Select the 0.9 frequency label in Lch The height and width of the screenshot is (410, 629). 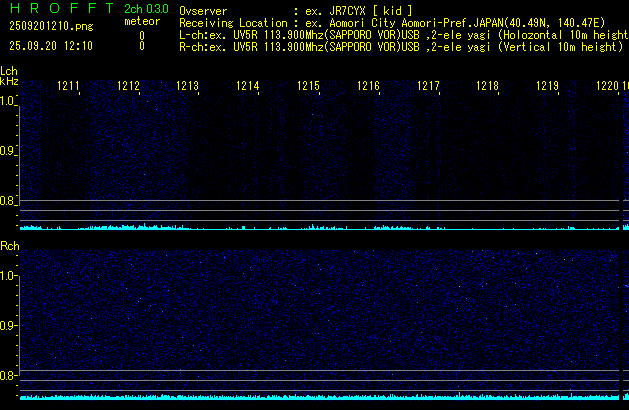(8, 151)
